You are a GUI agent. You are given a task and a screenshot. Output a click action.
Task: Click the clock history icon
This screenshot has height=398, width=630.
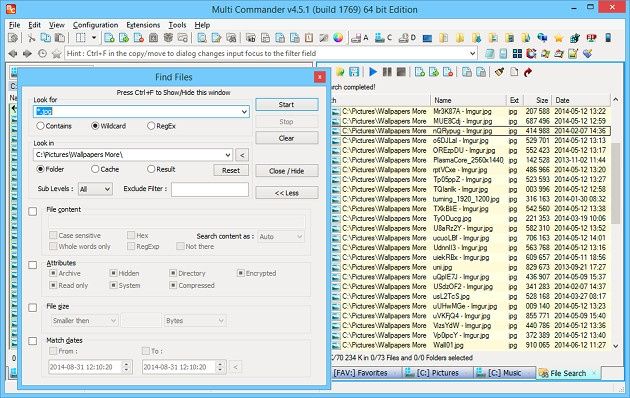42,53
